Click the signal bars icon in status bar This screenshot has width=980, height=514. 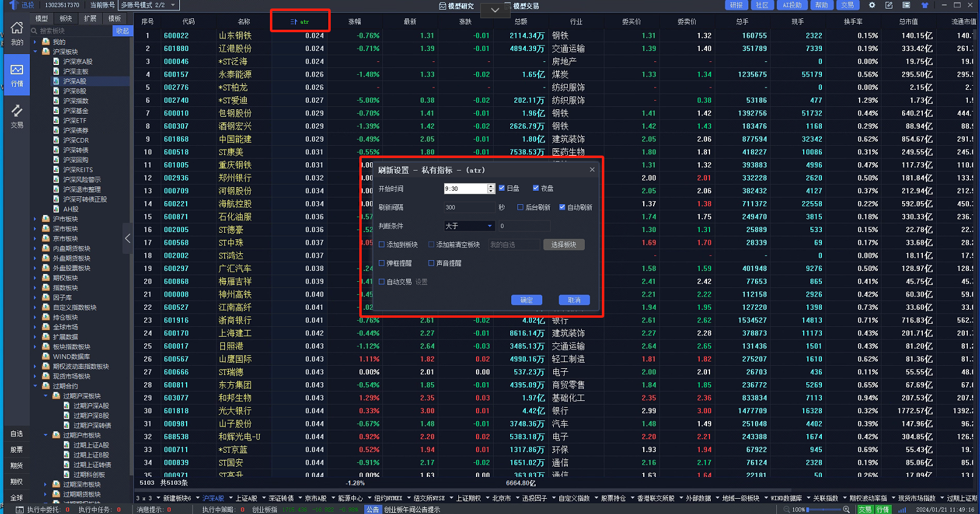click(x=902, y=510)
